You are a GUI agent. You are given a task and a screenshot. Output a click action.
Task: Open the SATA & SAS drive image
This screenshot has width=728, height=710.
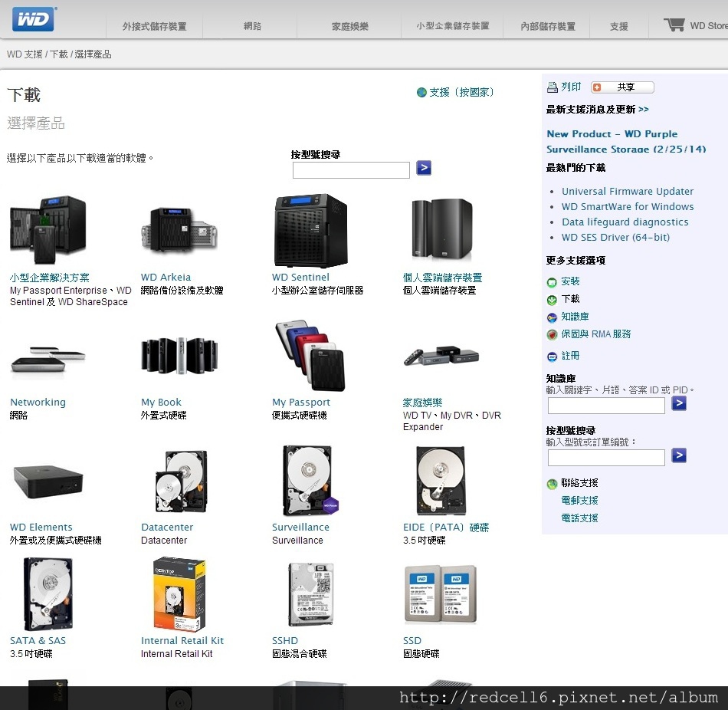click(x=48, y=594)
